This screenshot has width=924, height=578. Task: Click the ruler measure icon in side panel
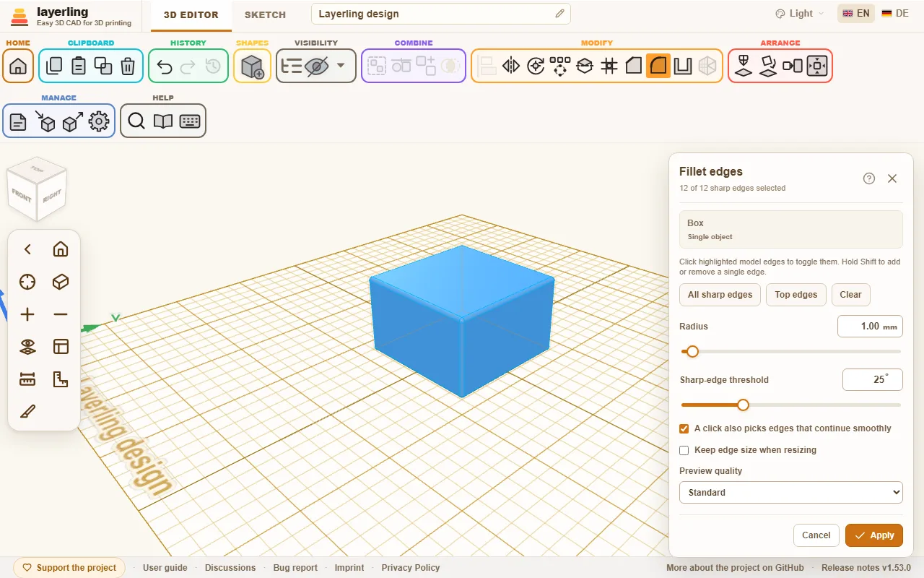(27, 379)
